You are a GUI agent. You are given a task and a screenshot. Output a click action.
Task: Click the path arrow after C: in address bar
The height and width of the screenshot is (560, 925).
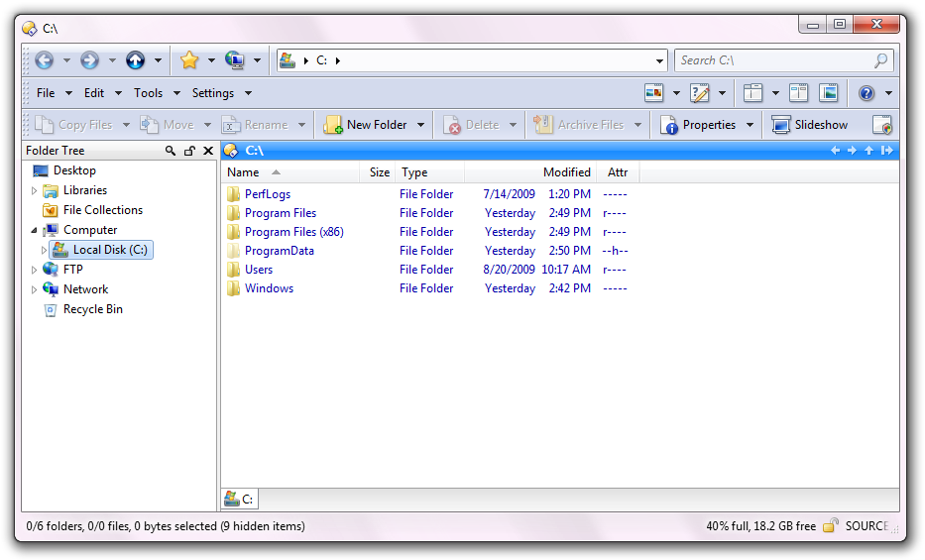coord(338,60)
